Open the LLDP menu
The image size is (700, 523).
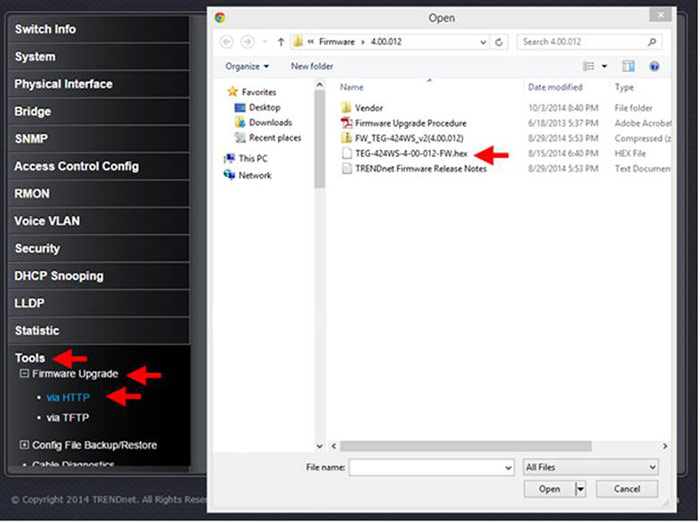coord(99,303)
